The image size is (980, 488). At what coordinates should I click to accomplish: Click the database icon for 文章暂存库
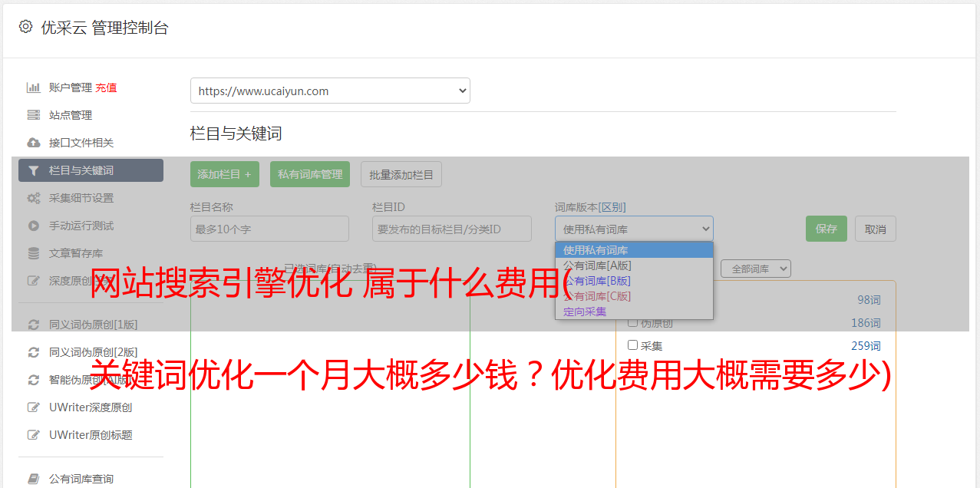coord(34,253)
